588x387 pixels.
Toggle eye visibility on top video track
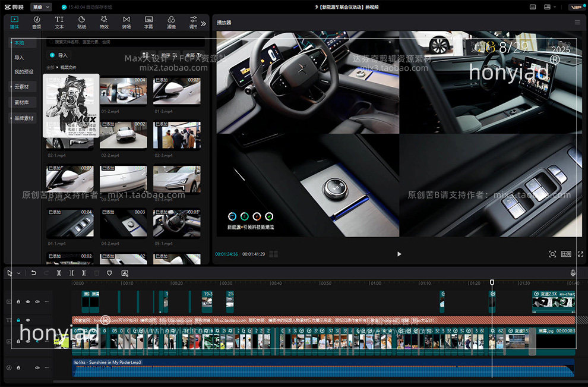(x=27, y=302)
